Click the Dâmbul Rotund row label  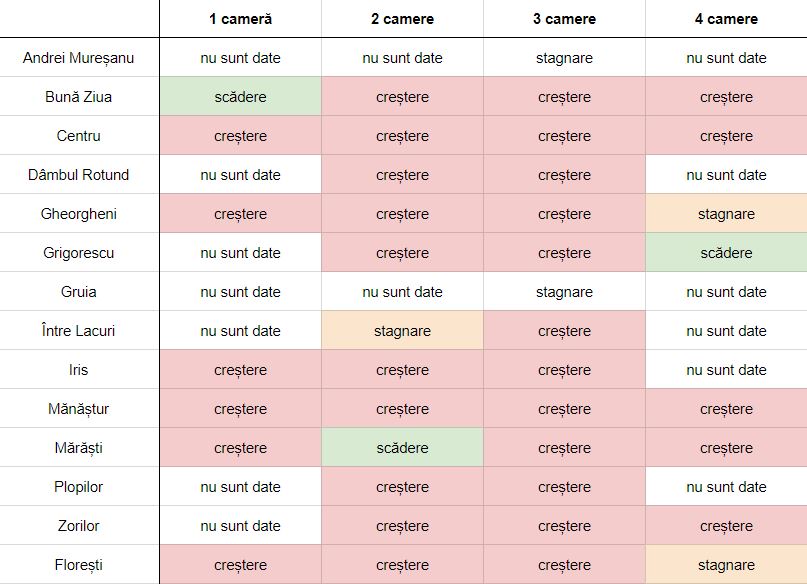tap(78, 175)
